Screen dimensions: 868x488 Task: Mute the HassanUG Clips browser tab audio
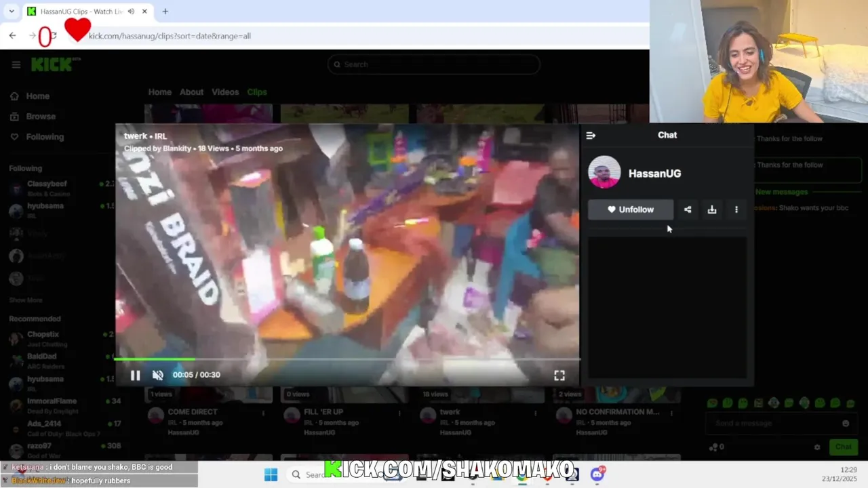[131, 12]
